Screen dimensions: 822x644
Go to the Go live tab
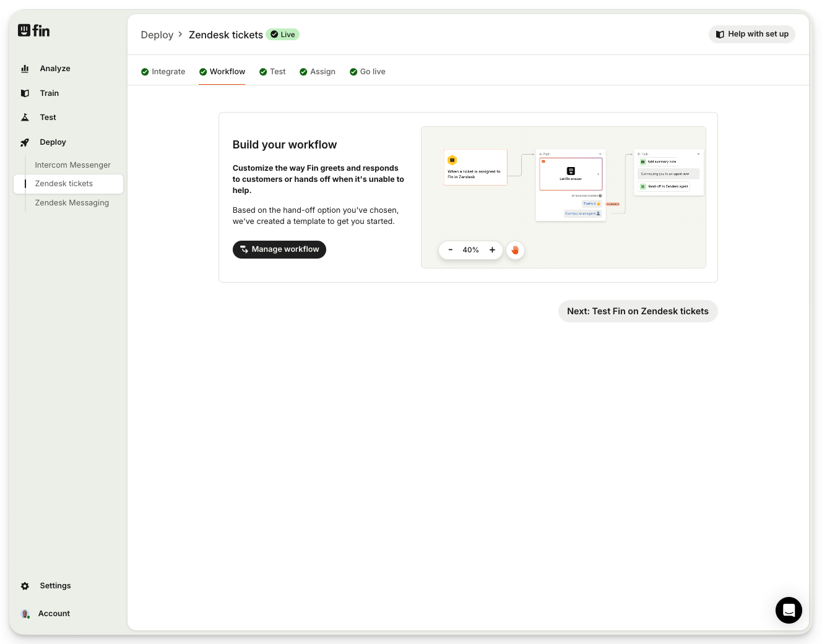pos(368,72)
